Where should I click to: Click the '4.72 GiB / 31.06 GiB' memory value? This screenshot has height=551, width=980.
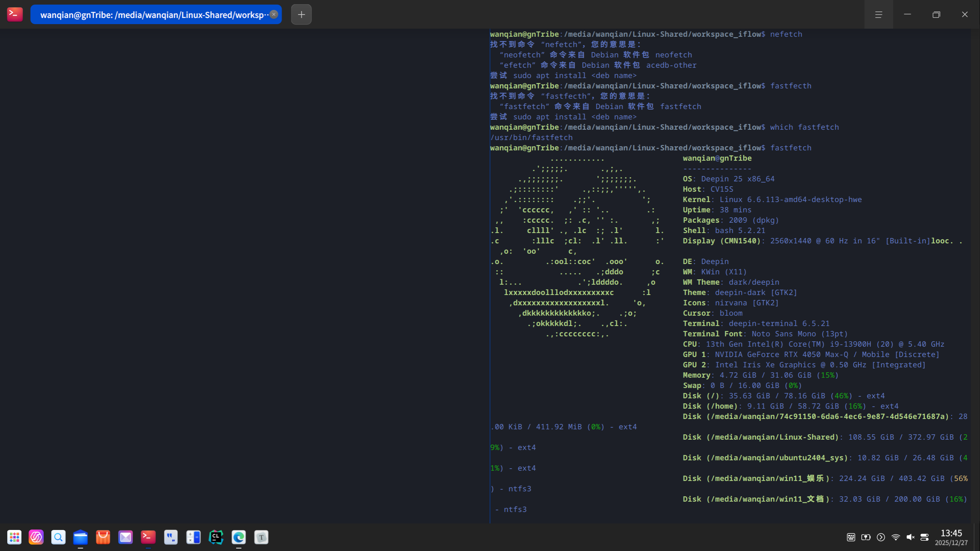click(765, 375)
